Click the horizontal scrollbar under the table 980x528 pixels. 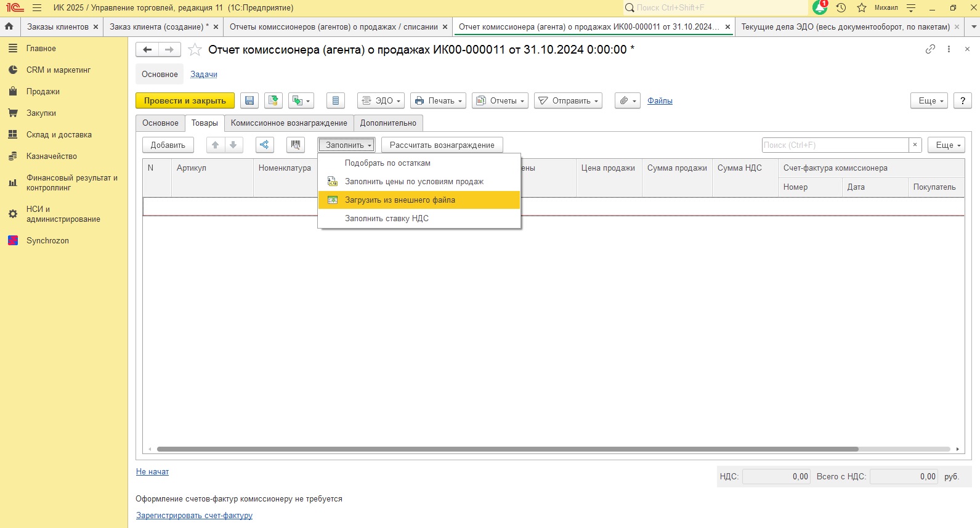pyautogui.click(x=553, y=449)
